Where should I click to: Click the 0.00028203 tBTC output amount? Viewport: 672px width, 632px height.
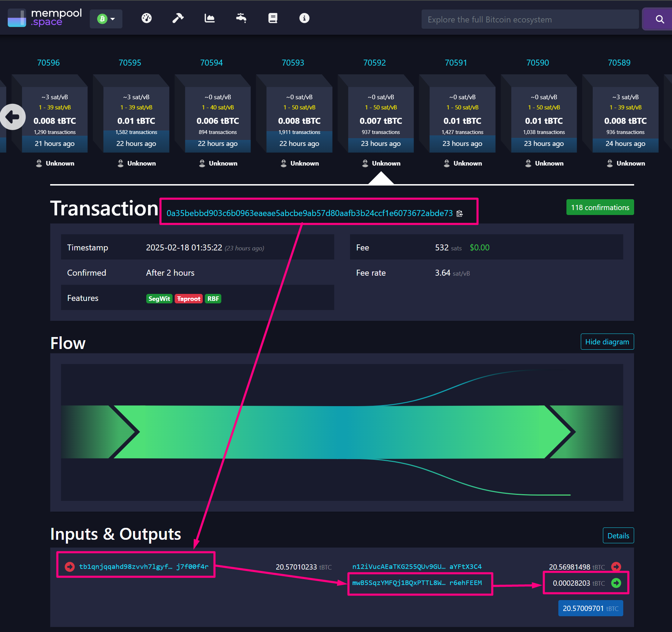pyautogui.click(x=579, y=583)
